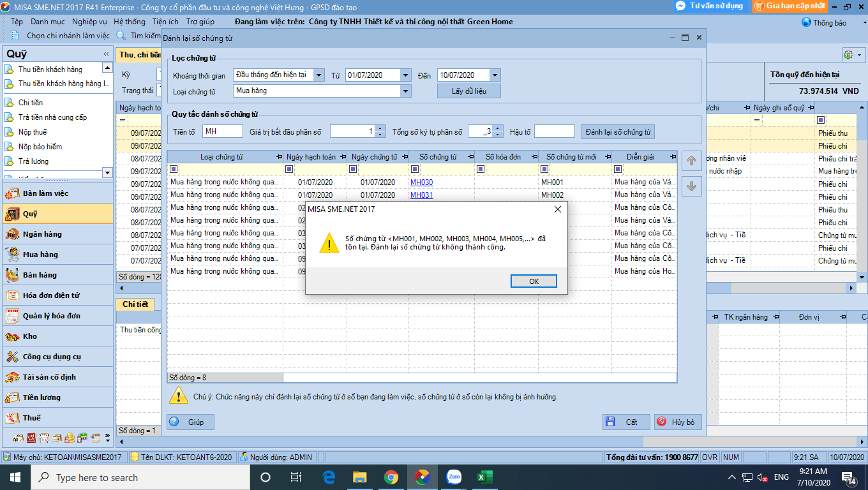Screen dimensions: 868x490
Task: Open the Tiện ích menu
Action: tap(165, 22)
